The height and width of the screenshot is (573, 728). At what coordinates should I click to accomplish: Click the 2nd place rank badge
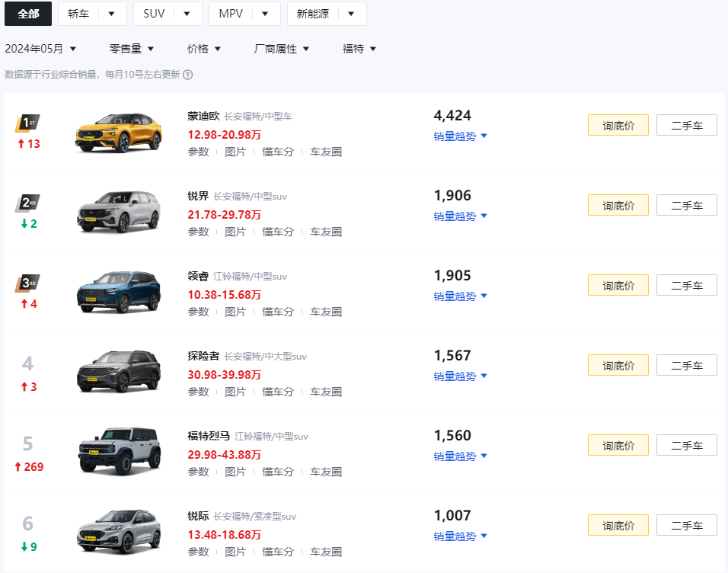(27, 203)
